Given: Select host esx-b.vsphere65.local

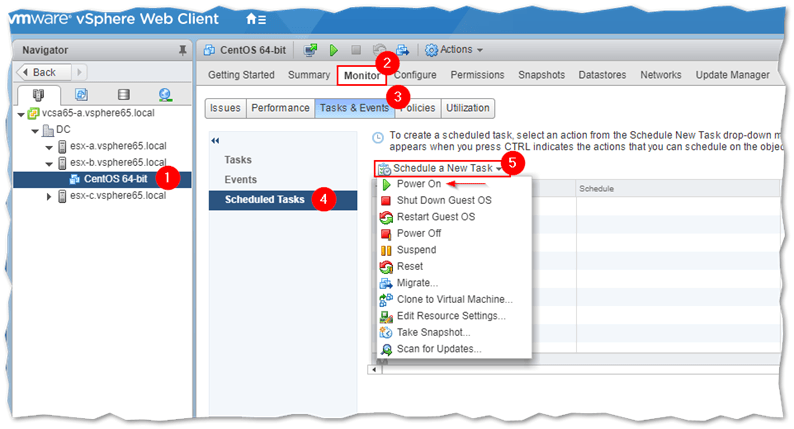Looking at the screenshot, I should [x=118, y=163].
